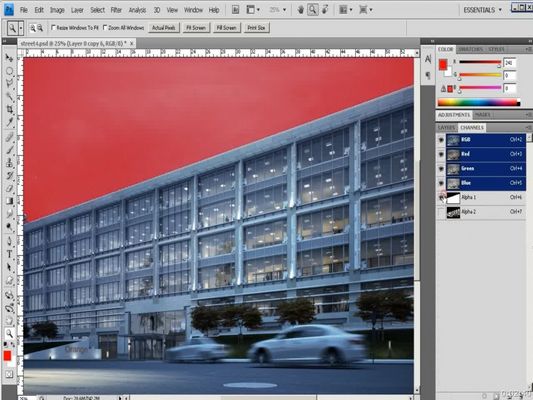533x400 pixels.
Task: Select the Crop tool
Action: click(10, 109)
